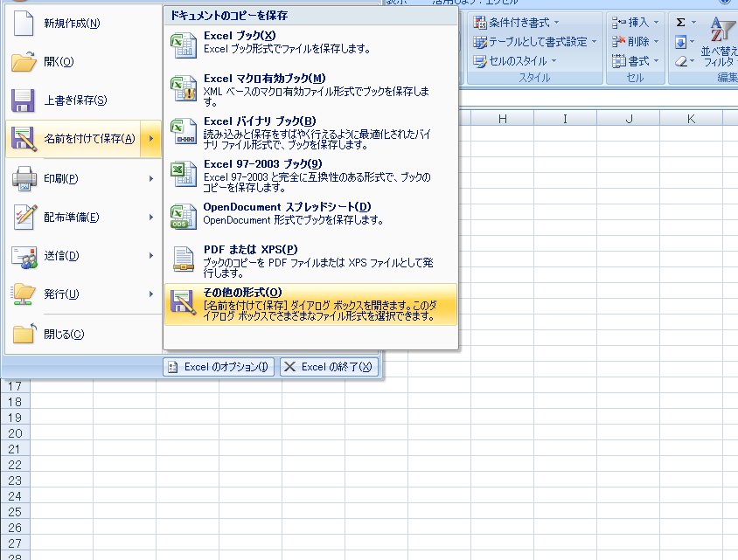This screenshot has width=738, height=560.
Task: Select 新規作成(N) in the Office menu
Action: pyautogui.click(x=83, y=24)
